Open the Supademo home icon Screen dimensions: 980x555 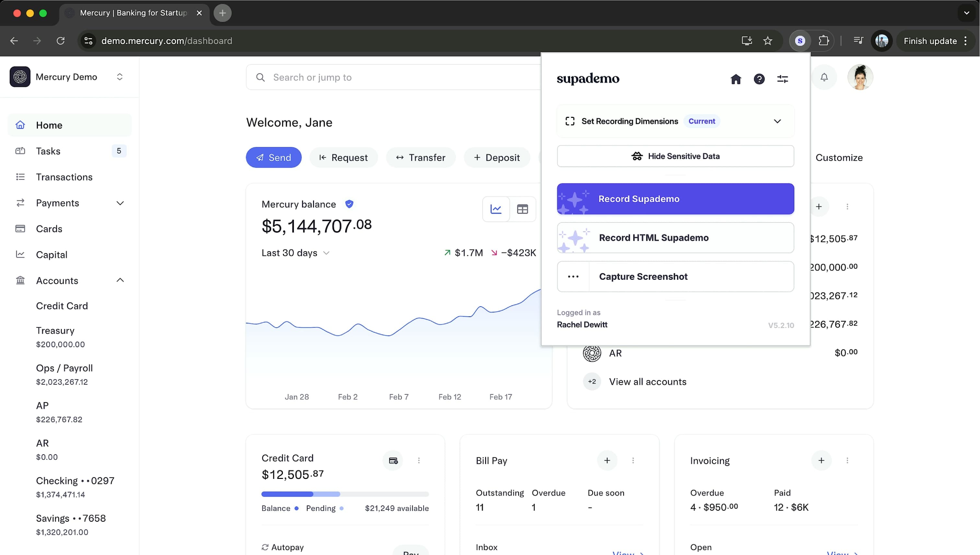tap(735, 79)
